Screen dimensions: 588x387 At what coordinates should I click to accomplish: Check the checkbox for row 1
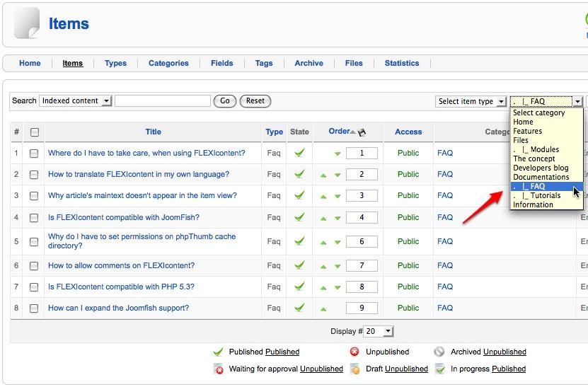34,154
